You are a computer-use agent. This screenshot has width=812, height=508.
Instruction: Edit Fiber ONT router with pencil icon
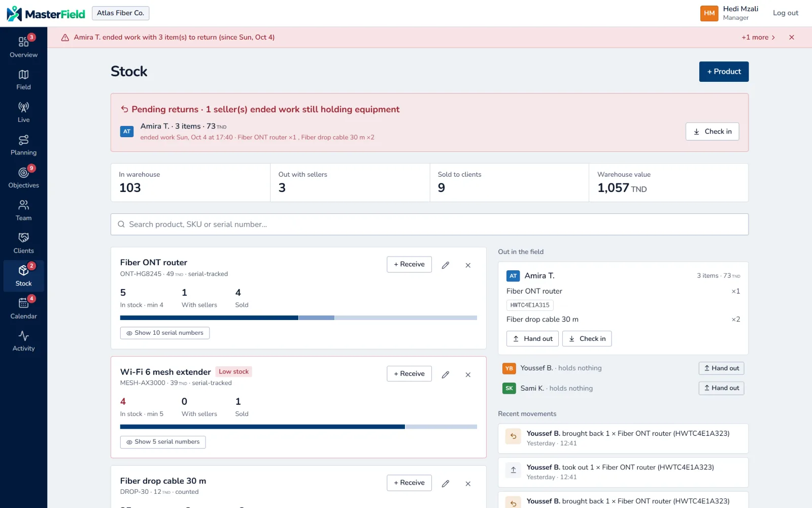(445, 265)
